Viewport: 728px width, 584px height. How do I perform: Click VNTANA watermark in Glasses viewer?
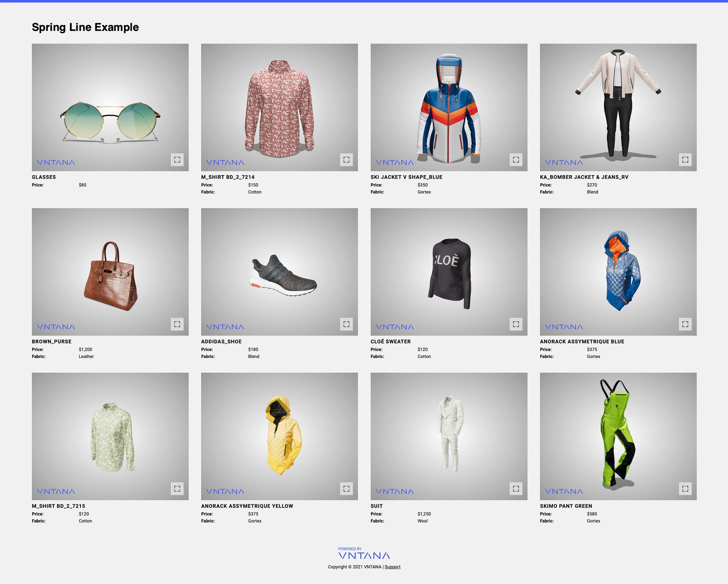(56, 162)
